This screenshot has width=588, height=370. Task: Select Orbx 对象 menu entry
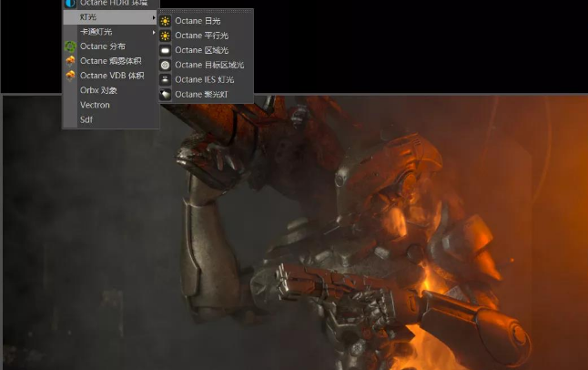[x=110, y=90]
